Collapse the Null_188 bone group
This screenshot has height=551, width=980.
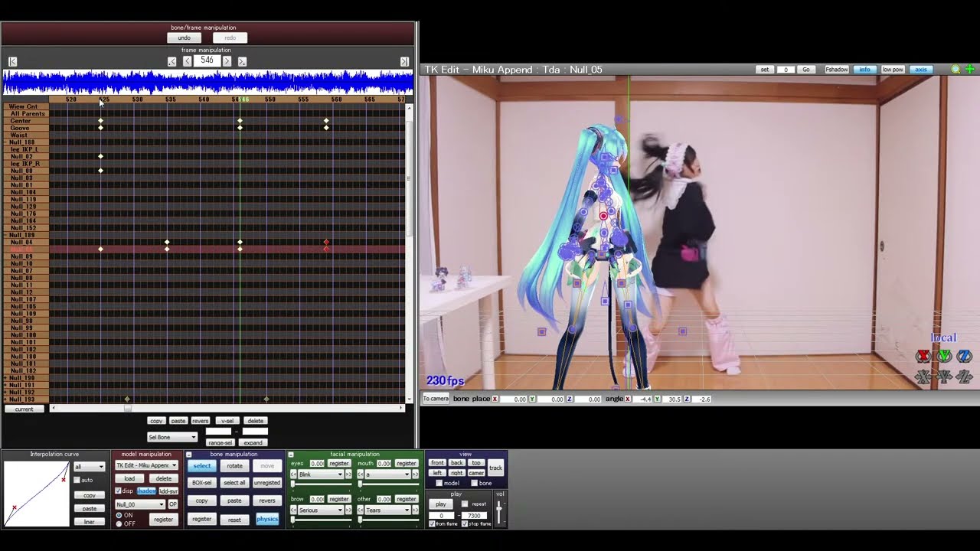click(x=6, y=142)
